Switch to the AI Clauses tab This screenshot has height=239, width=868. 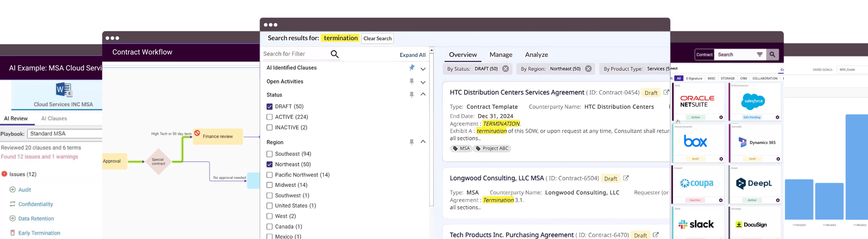(54, 118)
